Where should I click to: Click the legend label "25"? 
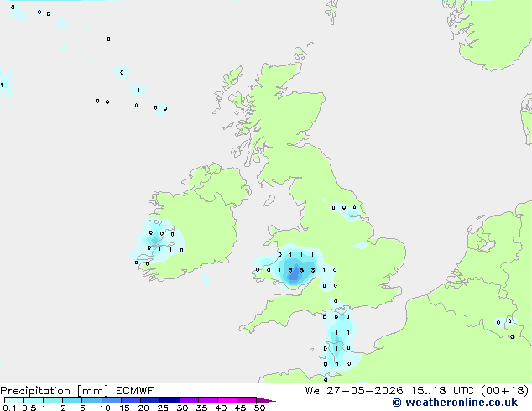(x=163, y=408)
